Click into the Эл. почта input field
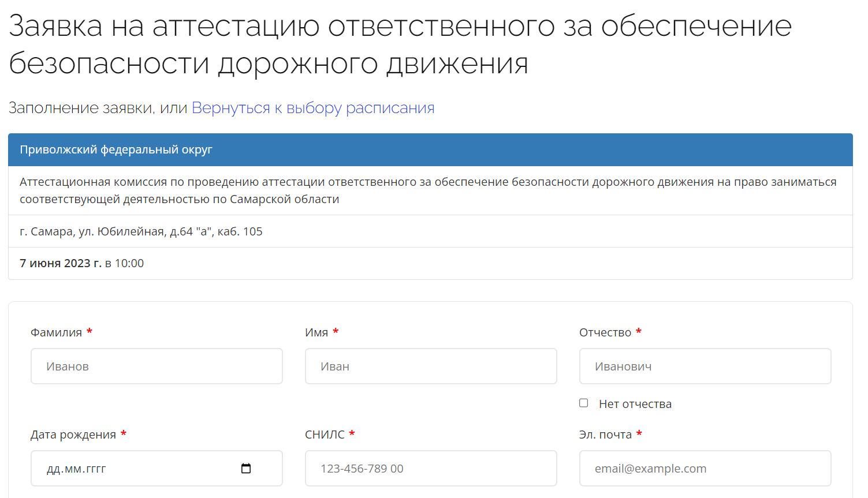This screenshot has height=498, width=868. click(x=705, y=468)
